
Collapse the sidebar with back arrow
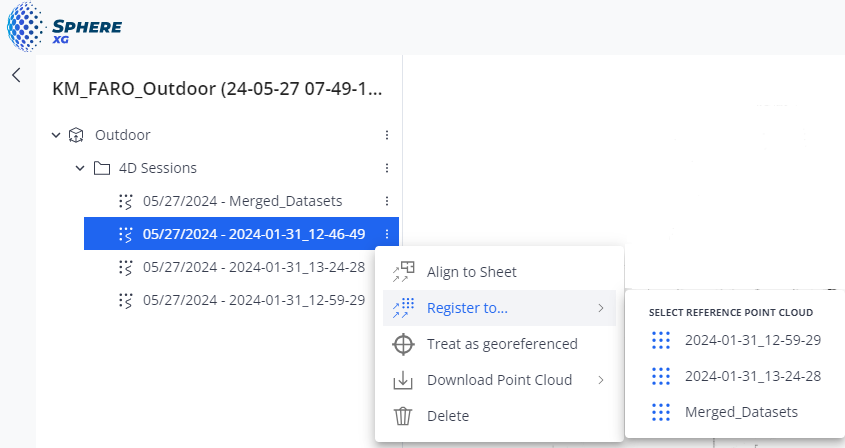click(x=16, y=75)
